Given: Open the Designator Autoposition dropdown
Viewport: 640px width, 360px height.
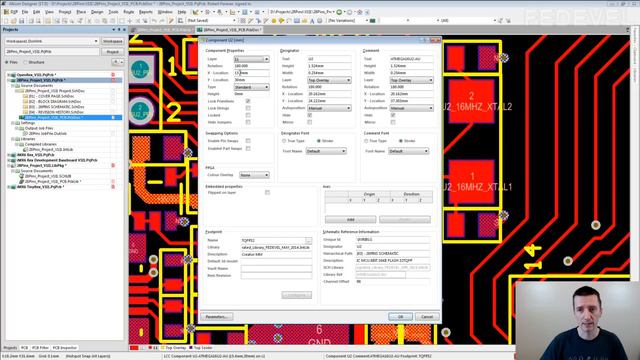Looking at the screenshot, I should 329,108.
